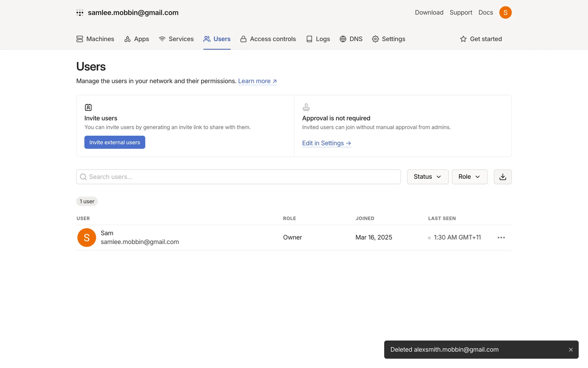
Task: Open the Docs link in header
Action: point(485,13)
